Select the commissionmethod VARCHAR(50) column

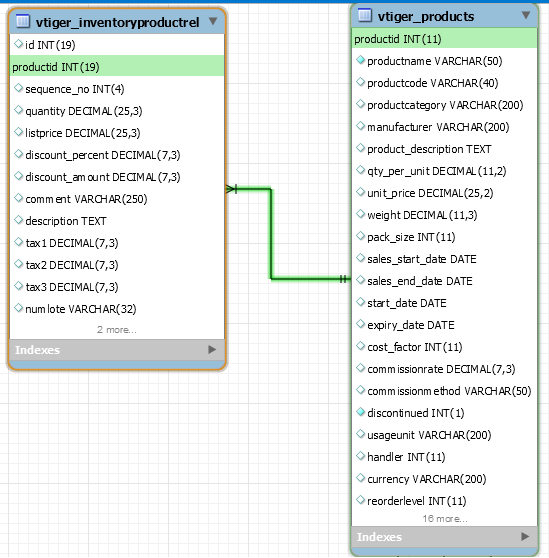(444, 391)
